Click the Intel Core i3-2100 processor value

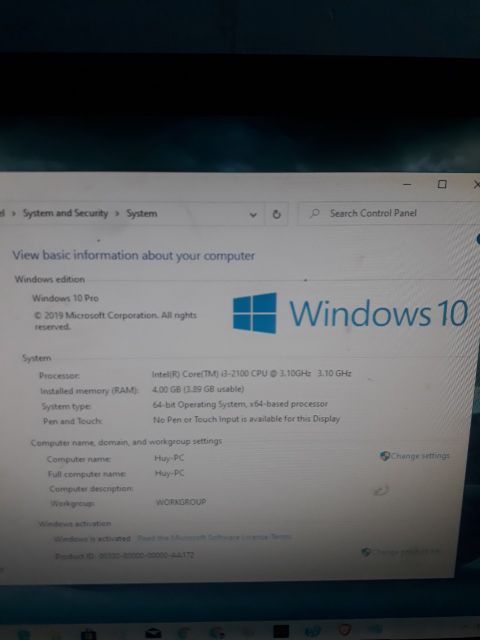[251, 373]
